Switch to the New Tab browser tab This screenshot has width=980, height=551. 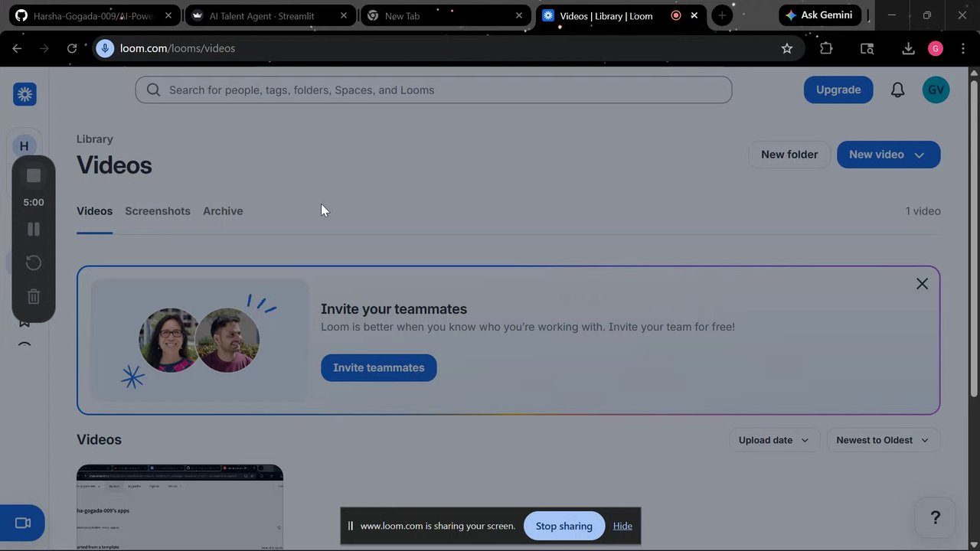pyautogui.click(x=446, y=15)
